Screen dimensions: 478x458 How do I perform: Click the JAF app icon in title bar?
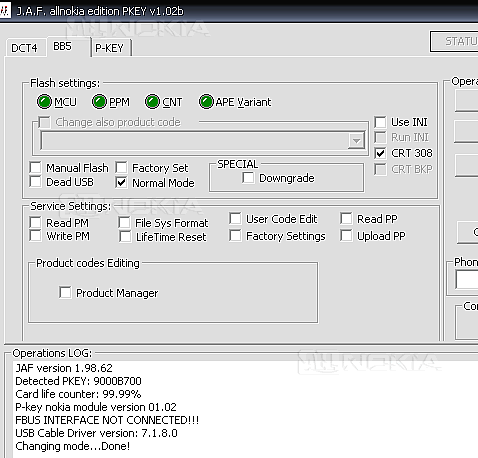tap(5, 11)
